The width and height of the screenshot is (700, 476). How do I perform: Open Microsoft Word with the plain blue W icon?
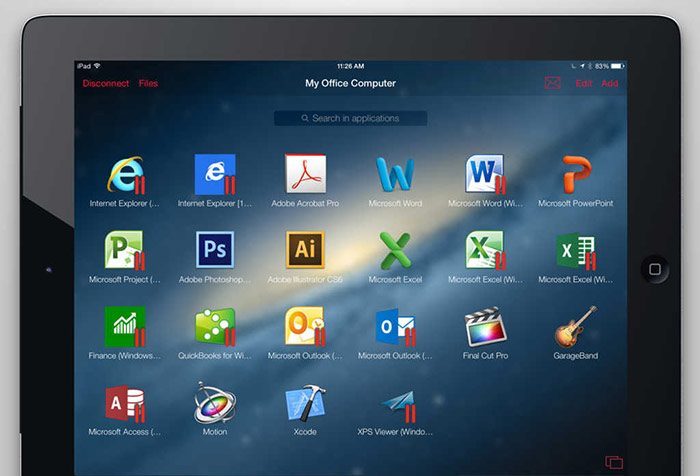coord(395,174)
